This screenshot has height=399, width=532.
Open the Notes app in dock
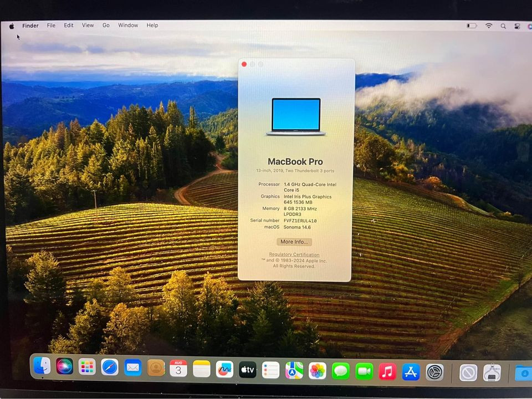coord(202,369)
